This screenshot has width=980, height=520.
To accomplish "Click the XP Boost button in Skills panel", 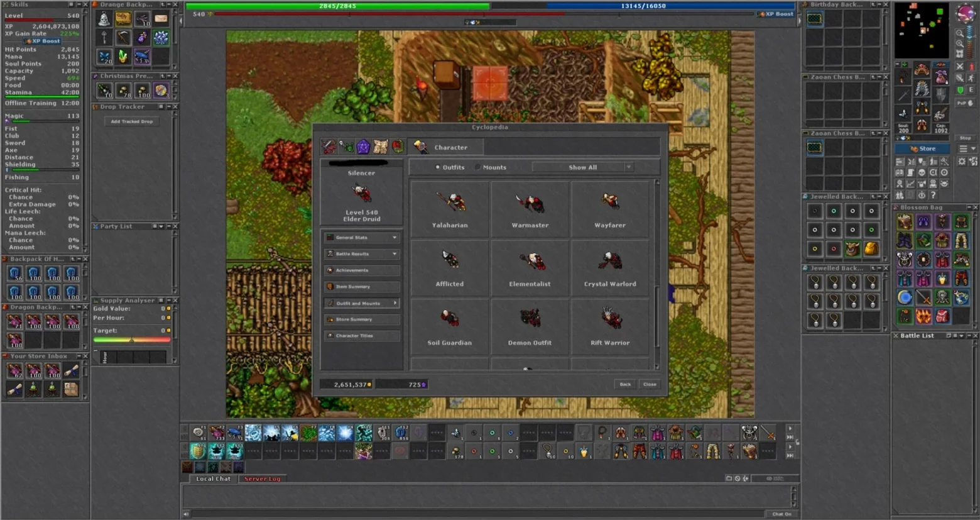I will tap(43, 41).
